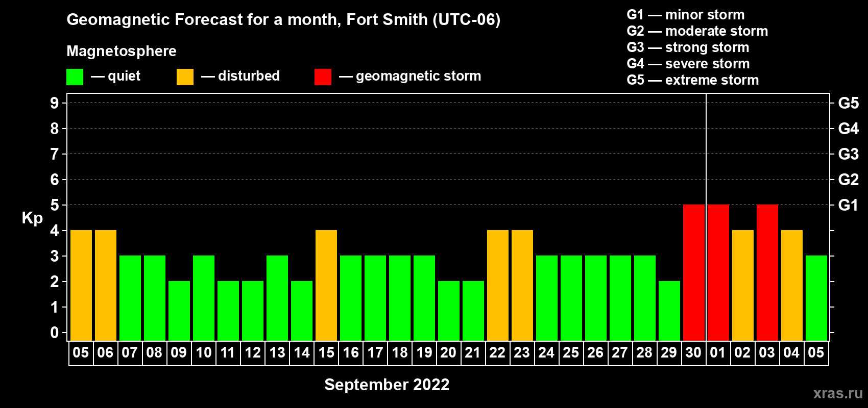Click the date label 18 on the axis
The width and height of the screenshot is (868, 408).
400,353
